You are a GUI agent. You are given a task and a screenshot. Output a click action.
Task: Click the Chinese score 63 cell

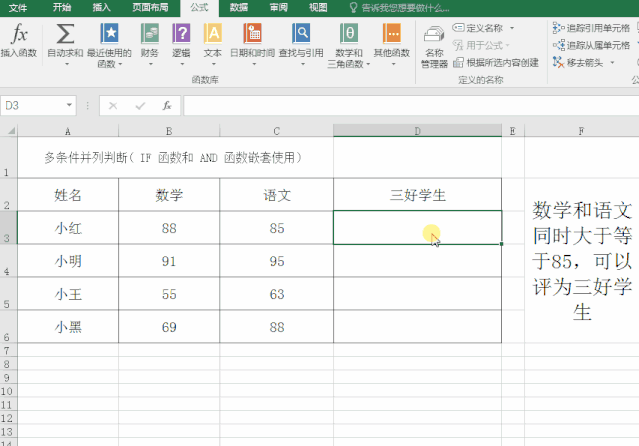[x=276, y=294]
